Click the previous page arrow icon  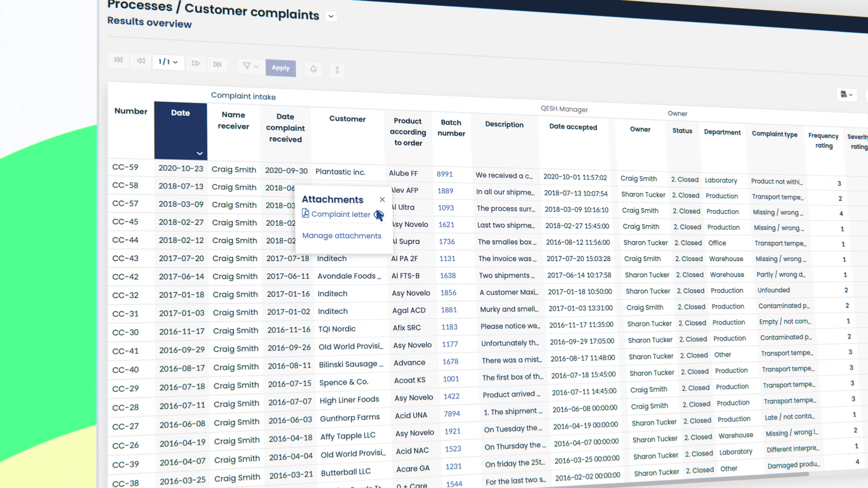pyautogui.click(x=141, y=61)
